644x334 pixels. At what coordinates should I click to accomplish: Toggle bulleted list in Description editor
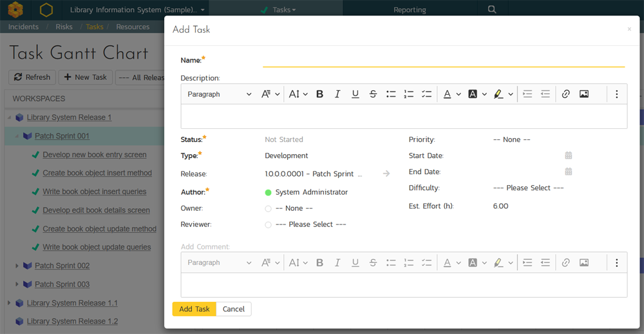[391, 94]
